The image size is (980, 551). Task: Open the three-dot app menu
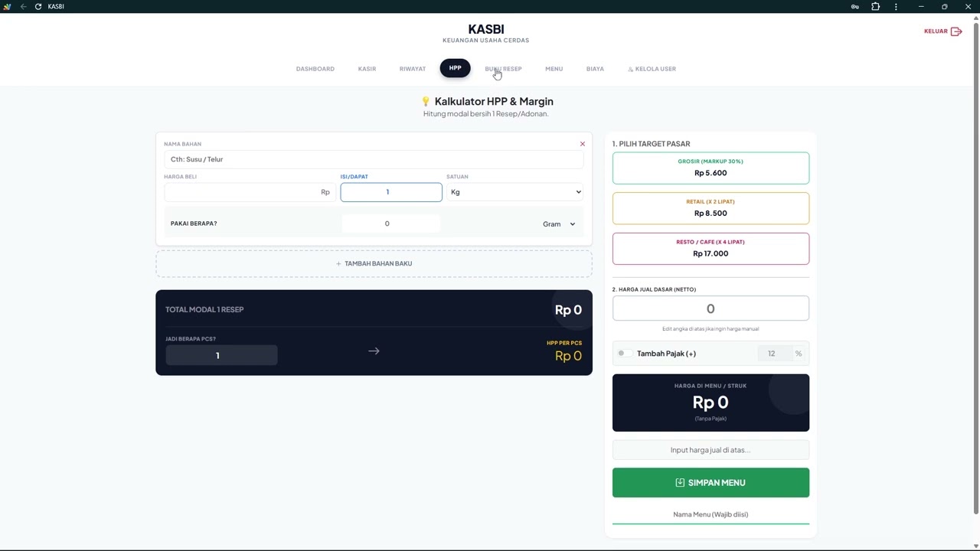[x=896, y=7]
